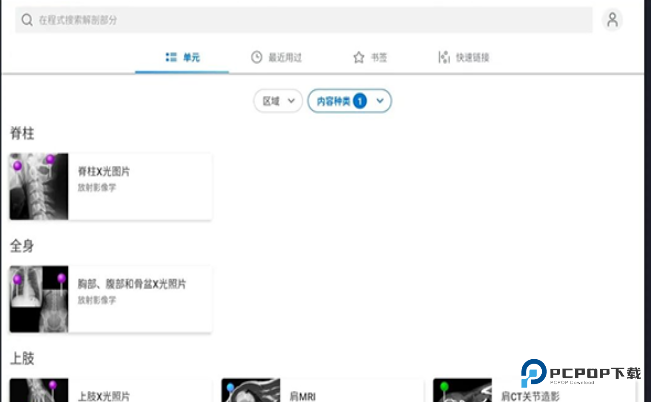Expand the 区域 dropdown filter
This screenshot has width=651, height=402.
click(x=280, y=101)
